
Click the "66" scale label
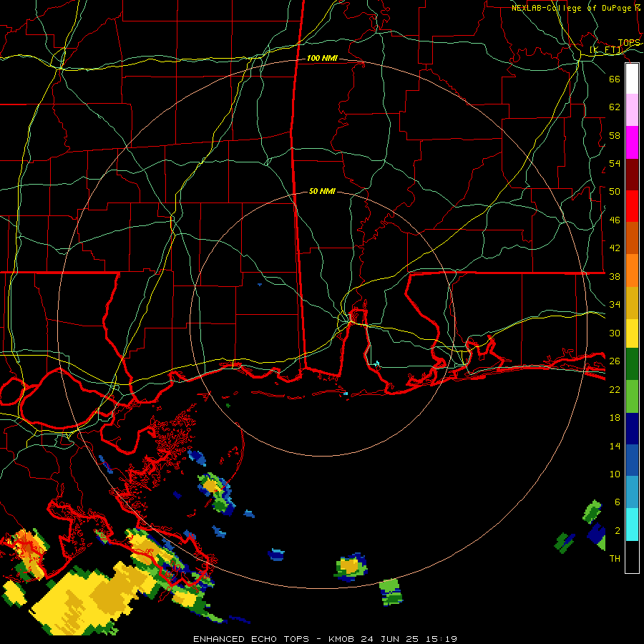615,79
